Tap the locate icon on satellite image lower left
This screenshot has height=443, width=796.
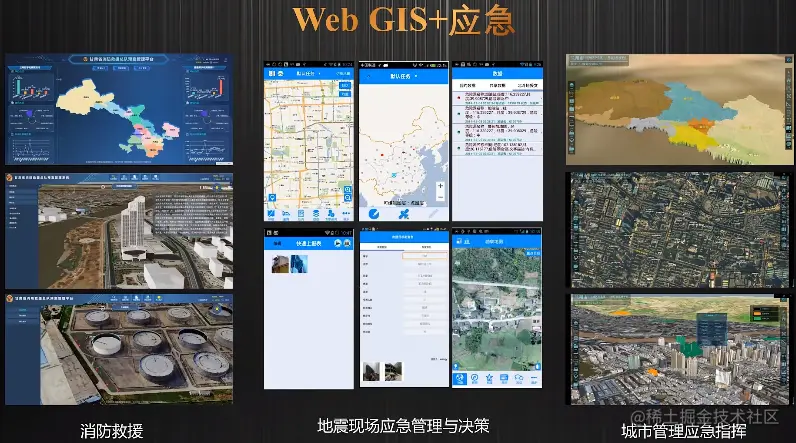pos(456,366)
